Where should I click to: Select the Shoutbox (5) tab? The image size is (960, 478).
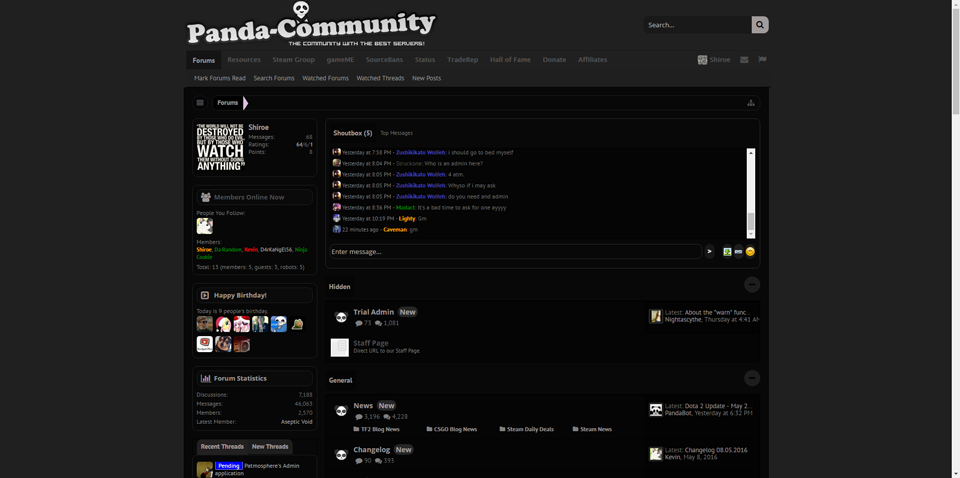tap(353, 133)
